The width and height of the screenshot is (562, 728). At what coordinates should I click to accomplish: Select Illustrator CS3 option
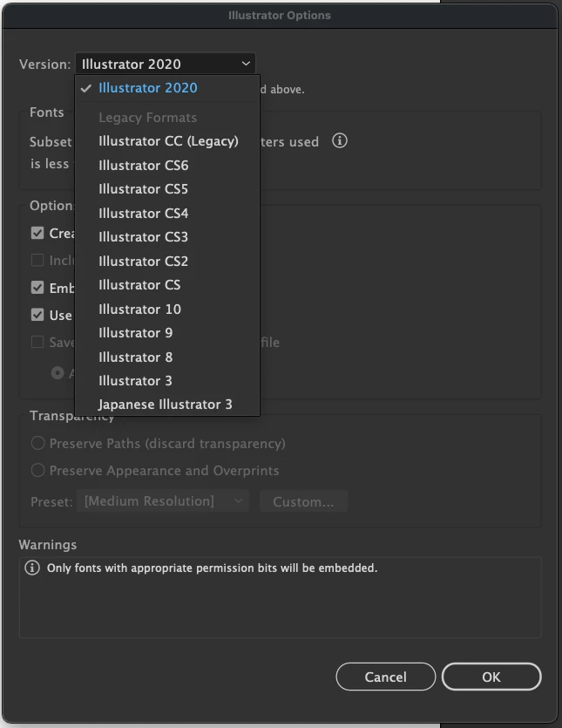[167, 237]
